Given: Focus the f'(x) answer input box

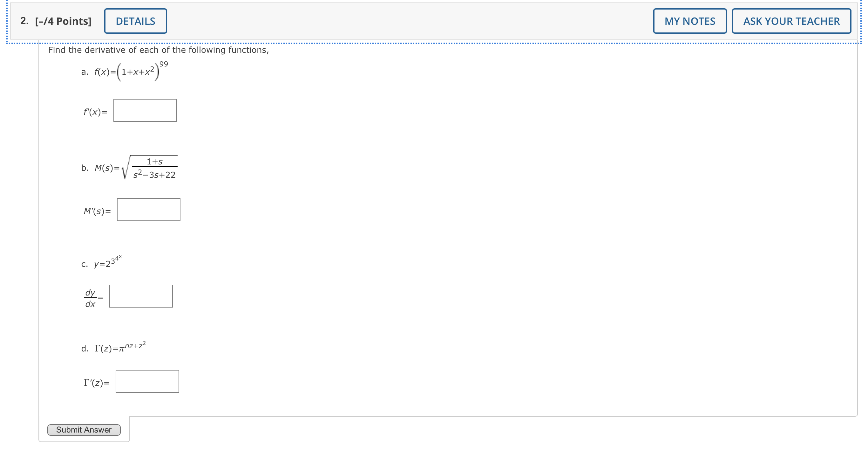Looking at the screenshot, I should click(145, 110).
